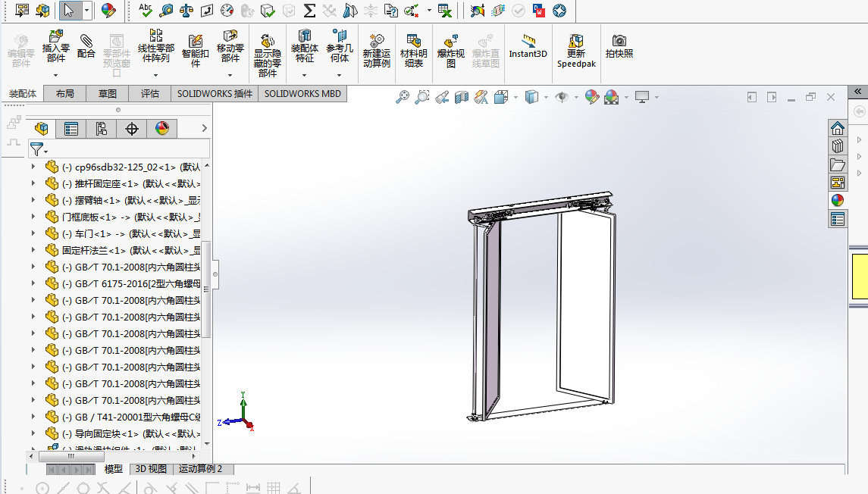Select the arrow Select tool in the top toolbar

69,11
